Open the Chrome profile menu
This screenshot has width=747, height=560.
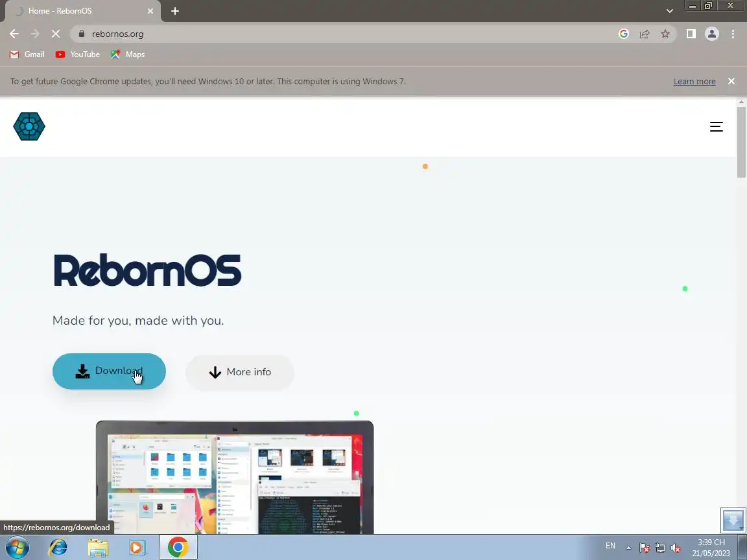712,34
